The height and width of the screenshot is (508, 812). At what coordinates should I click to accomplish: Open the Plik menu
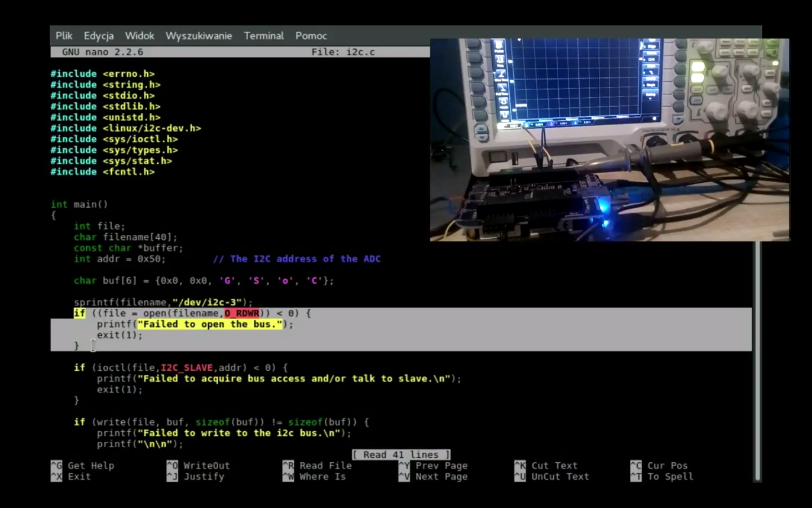(x=64, y=36)
